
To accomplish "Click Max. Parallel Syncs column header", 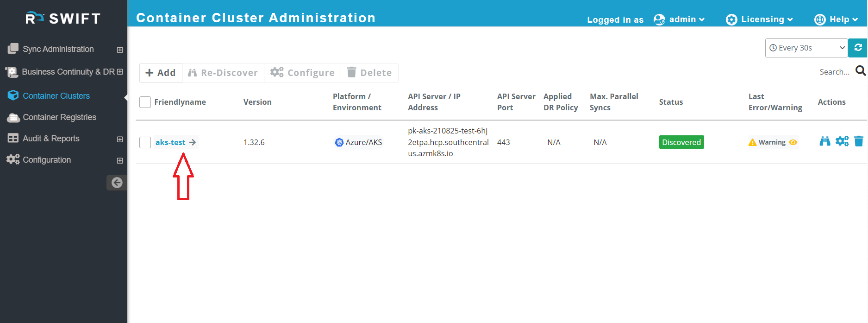I will (614, 102).
